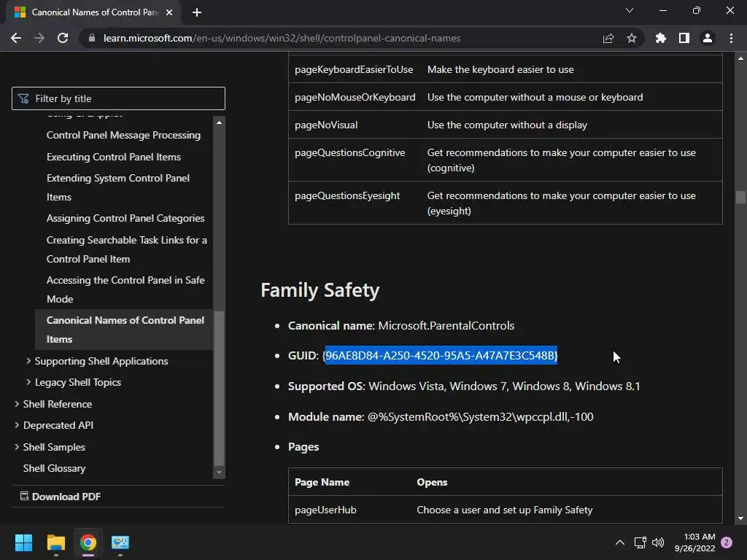Image resolution: width=747 pixels, height=560 pixels.
Task: Click the main page scrollbar thumb
Action: pos(740,197)
